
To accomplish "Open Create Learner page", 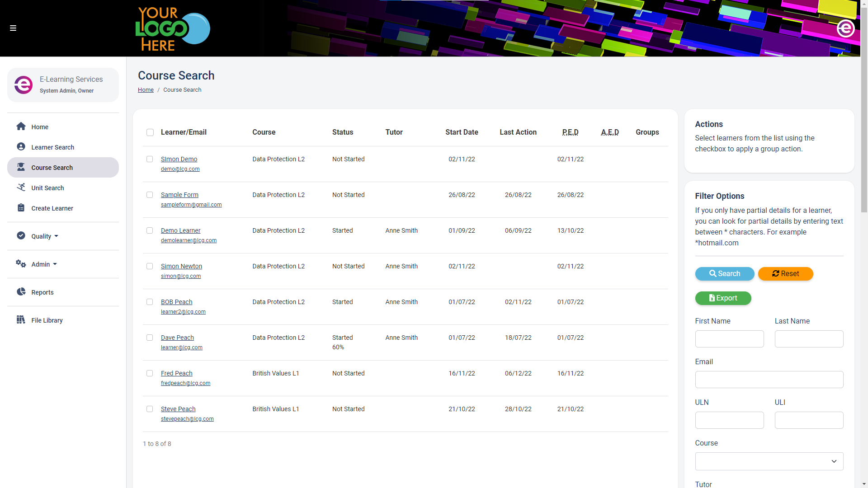I will coord(63,208).
